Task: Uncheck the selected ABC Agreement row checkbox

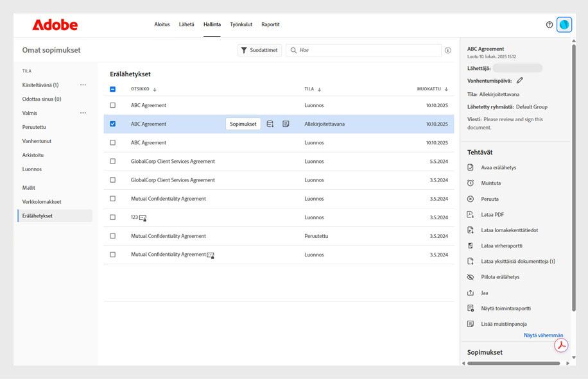Action: 113,124
